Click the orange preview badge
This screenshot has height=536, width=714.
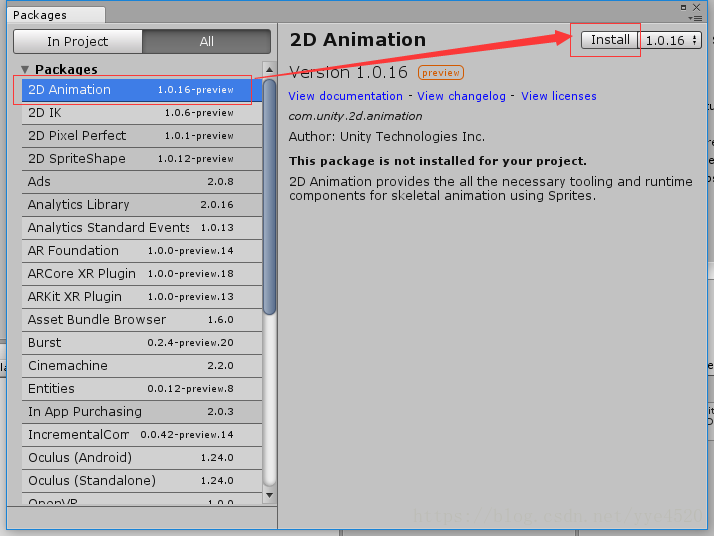point(441,73)
